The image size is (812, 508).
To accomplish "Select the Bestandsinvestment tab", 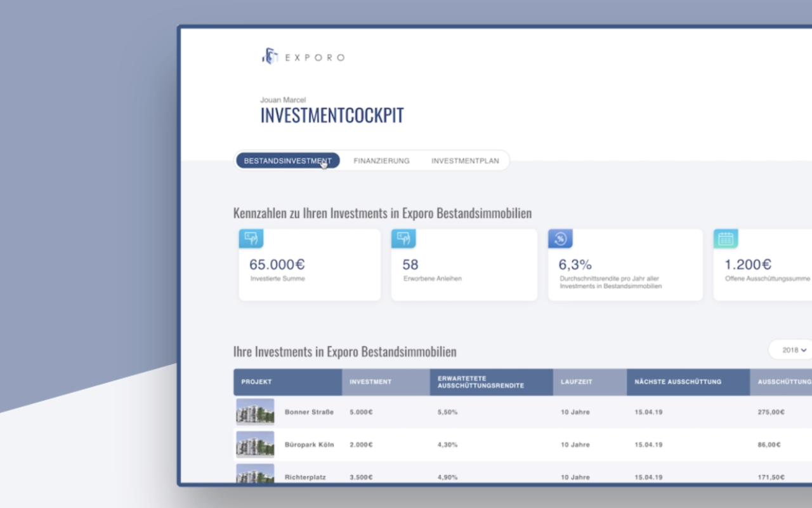I will click(x=287, y=161).
